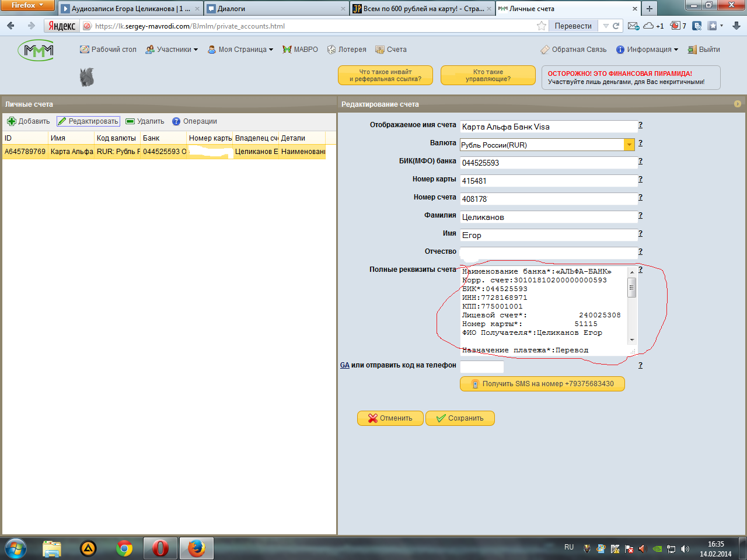
Task: Open Операции for the selected account
Action: [x=194, y=121]
